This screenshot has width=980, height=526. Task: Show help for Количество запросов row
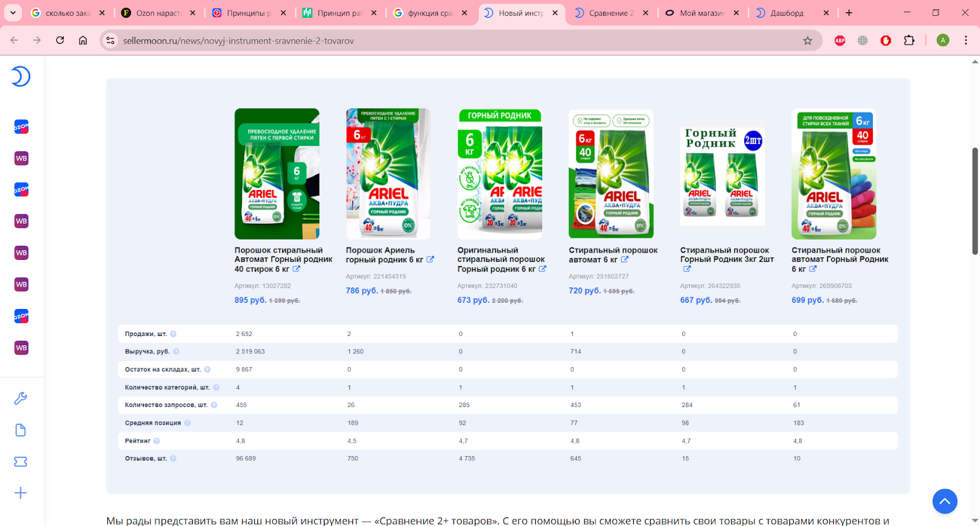[x=214, y=405]
